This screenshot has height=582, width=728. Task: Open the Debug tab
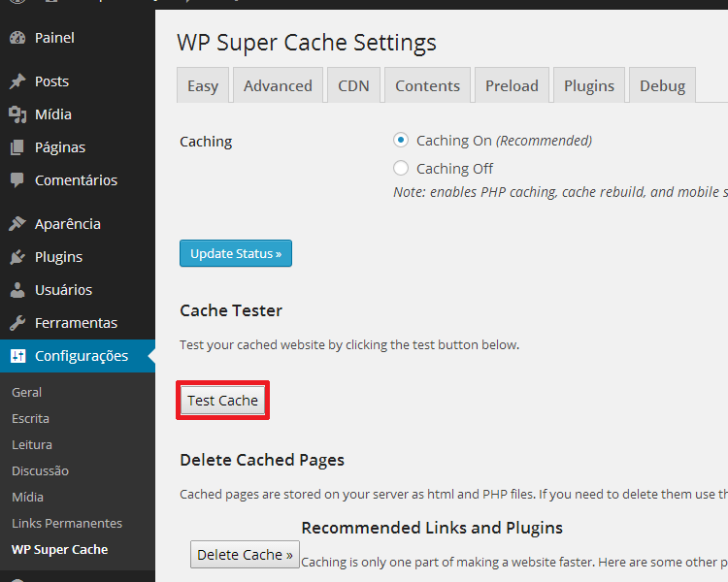tap(663, 85)
